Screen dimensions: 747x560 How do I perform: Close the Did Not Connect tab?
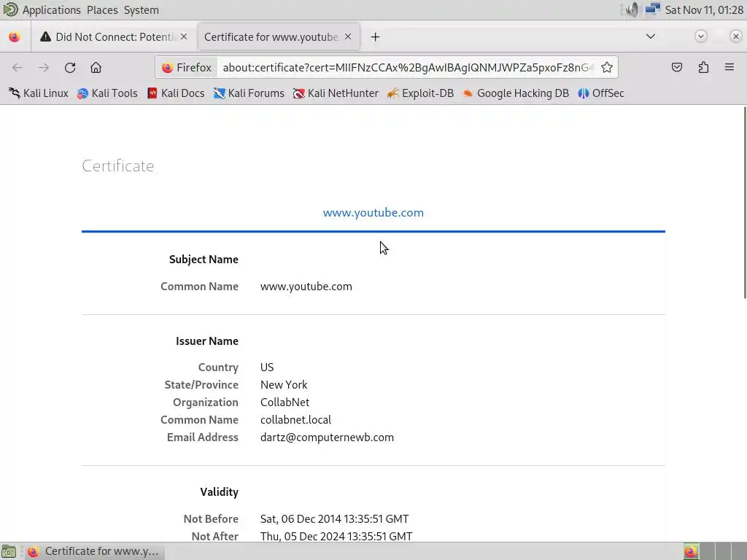click(184, 36)
